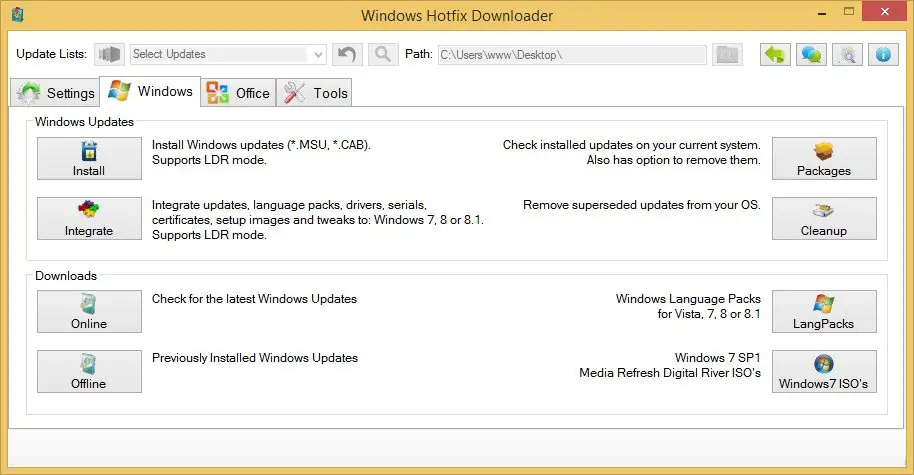
Task: Click the magnifier search icon button
Action: coord(383,55)
